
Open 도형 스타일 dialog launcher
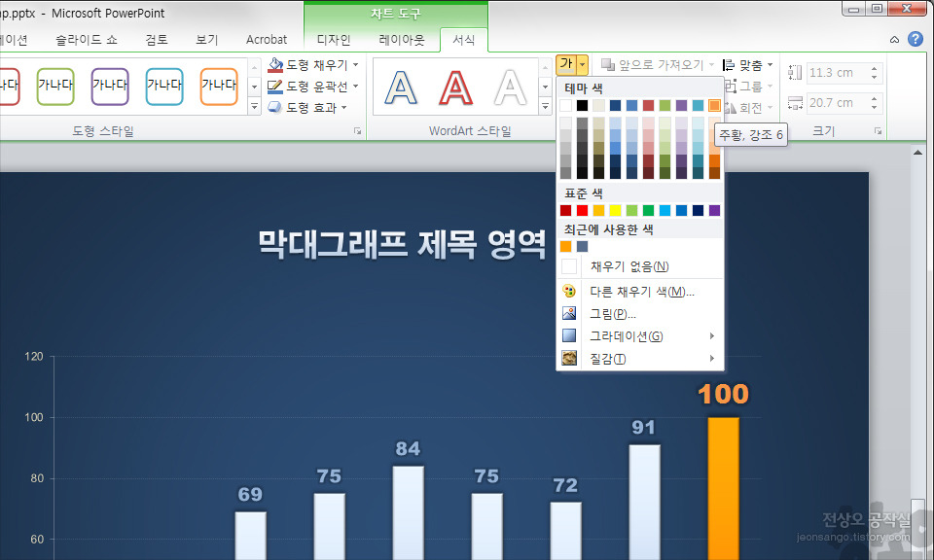click(357, 131)
